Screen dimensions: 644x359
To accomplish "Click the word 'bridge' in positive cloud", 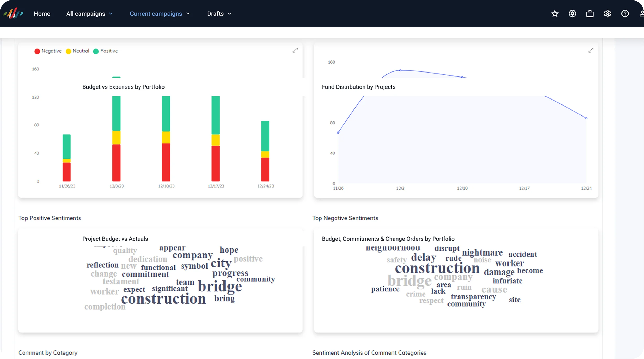I will pyautogui.click(x=220, y=286).
